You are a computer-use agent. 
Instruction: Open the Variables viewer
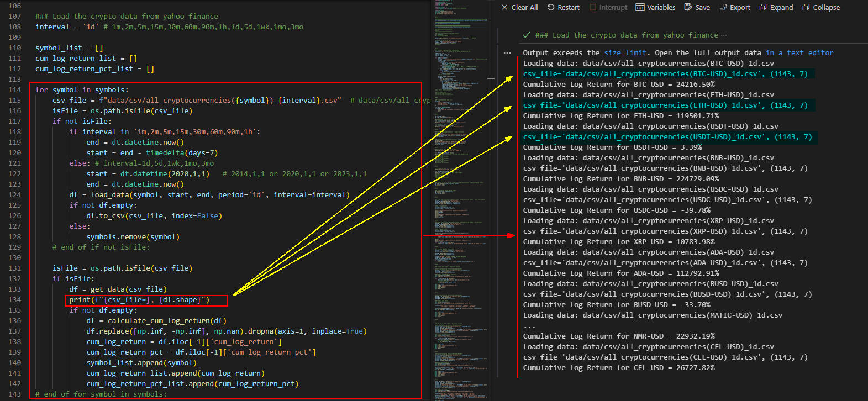click(x=656, y=7)
